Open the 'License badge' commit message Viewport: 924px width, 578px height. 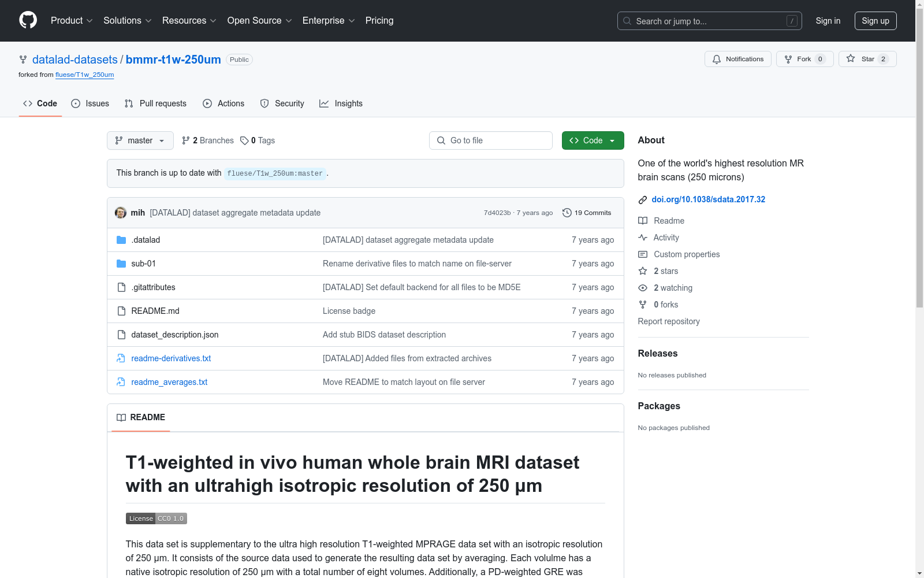(x=349, y=311)
